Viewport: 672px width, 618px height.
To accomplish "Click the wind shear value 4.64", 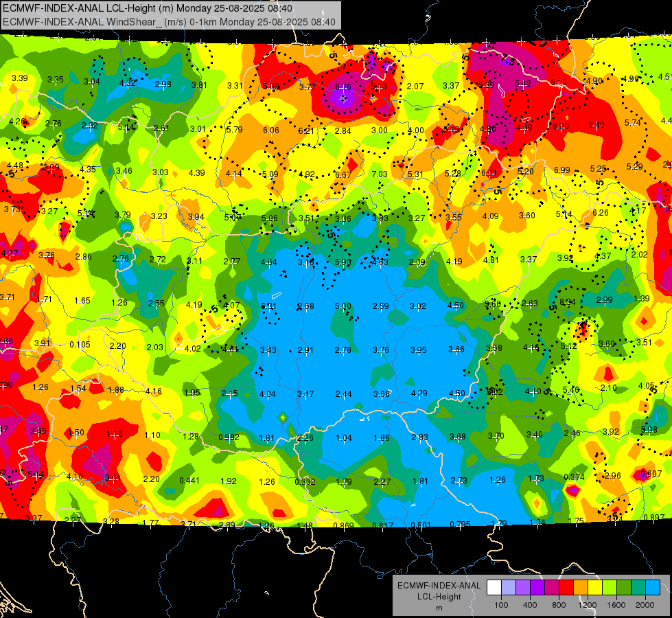I will 268,262.
